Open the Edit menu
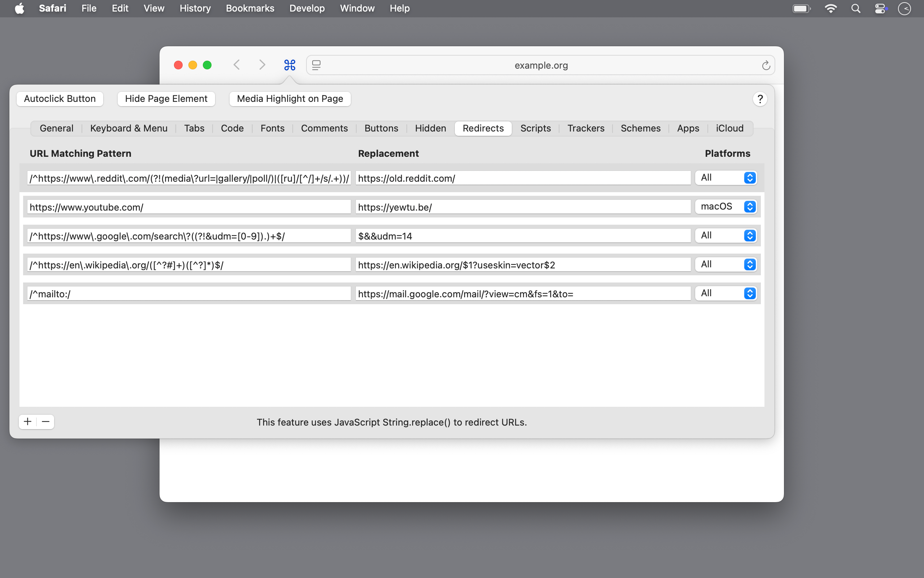The image size is (924, 578). coord(120,8)
